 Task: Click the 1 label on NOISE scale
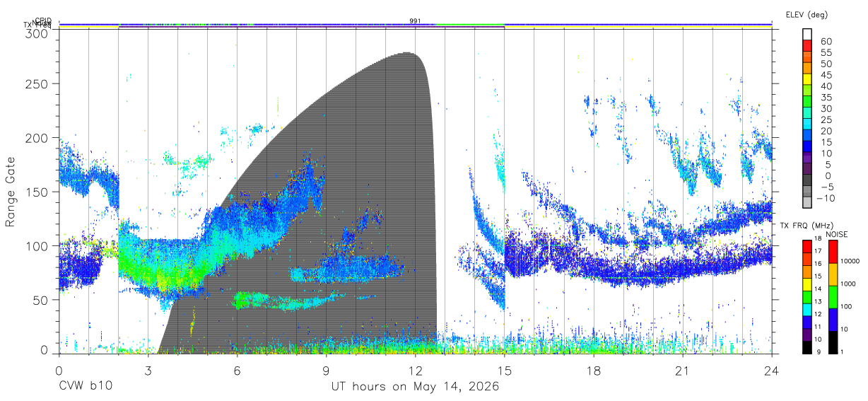point(842,352)
